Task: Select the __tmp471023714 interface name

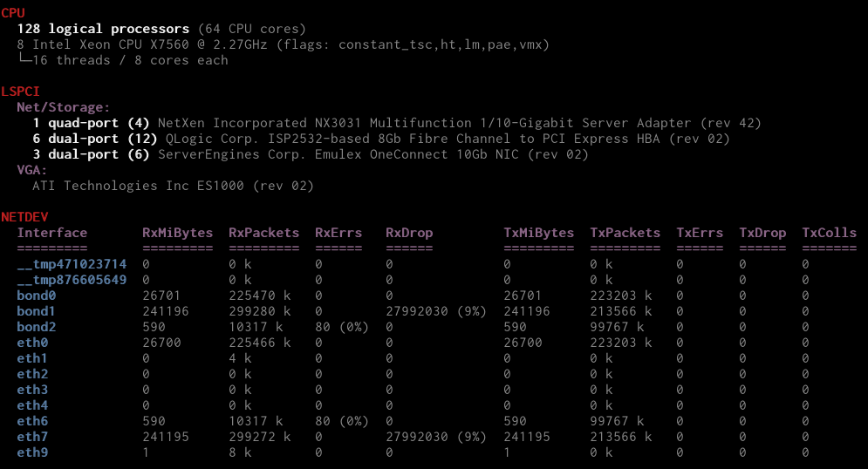Action: [x=72, y=264]
